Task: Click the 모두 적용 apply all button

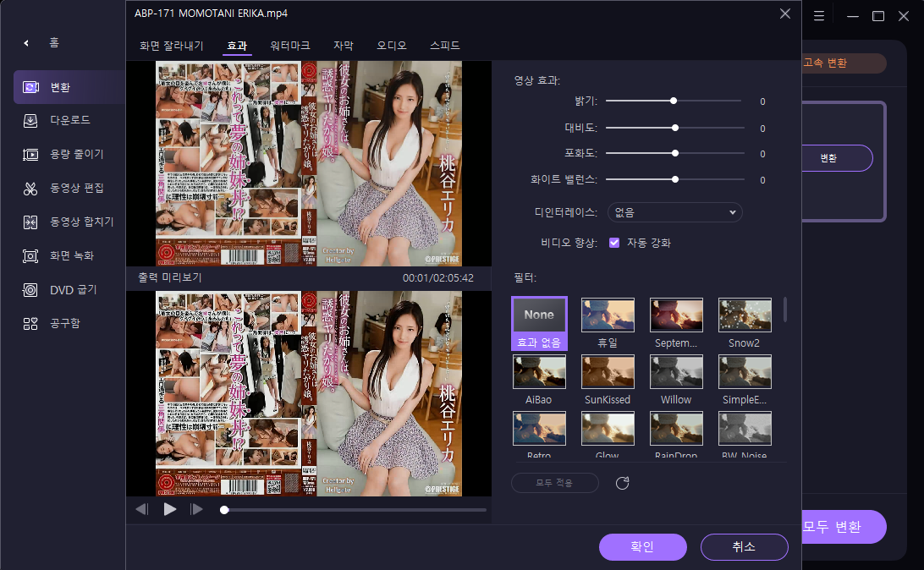Action: click(554, 483)
